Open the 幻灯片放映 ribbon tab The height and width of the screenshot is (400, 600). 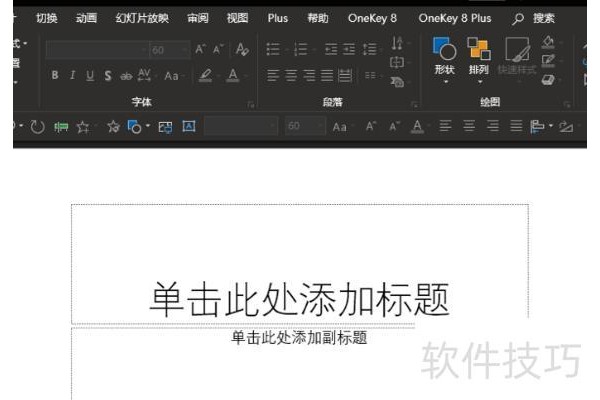(x=142, y=18)
